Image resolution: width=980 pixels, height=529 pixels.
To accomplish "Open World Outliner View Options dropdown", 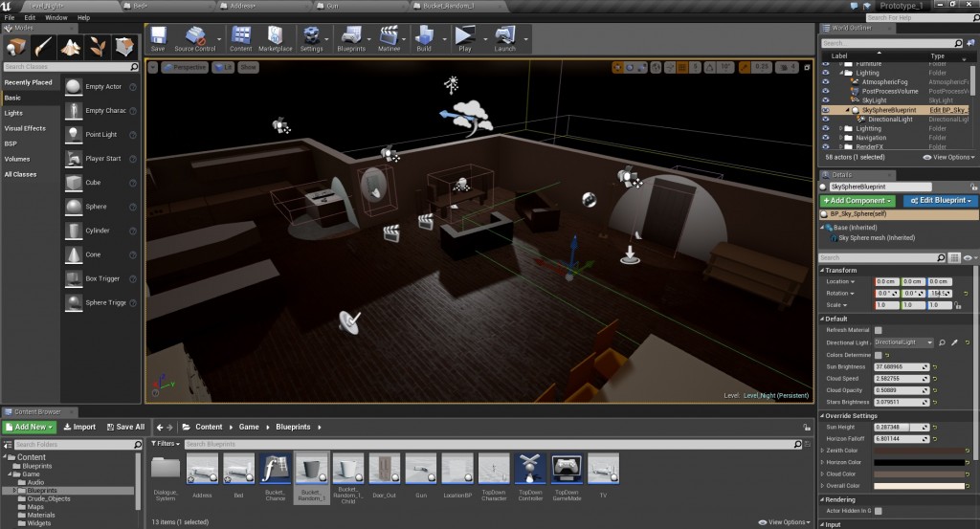I will click(x=948, y=158).
